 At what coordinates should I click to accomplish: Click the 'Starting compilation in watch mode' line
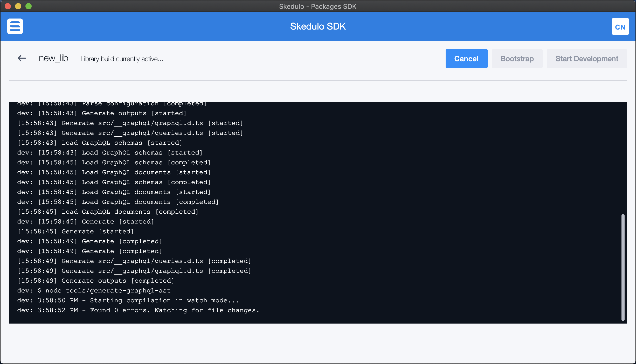pyautogui.click(x=128, y=300)
